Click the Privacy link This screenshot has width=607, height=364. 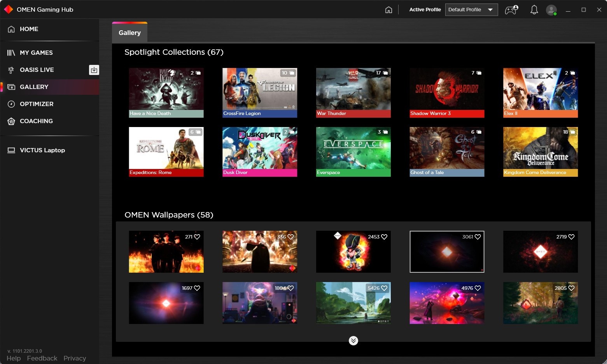pyautogui.click(x=75, y=358)
